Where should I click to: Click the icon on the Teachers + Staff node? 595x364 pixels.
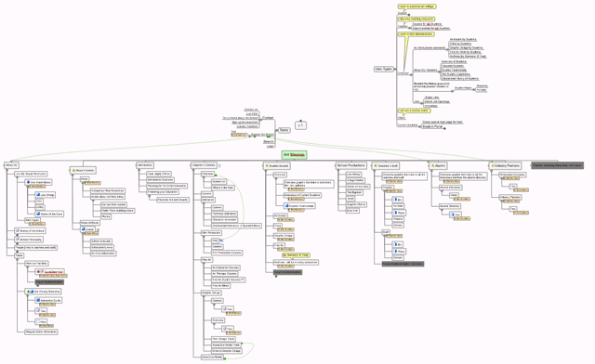(376, 166)
